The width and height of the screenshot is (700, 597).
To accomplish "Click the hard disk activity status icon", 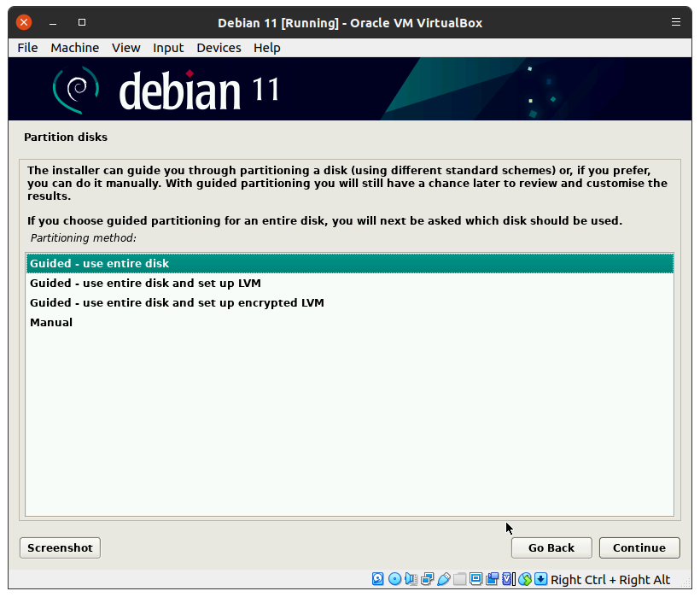I will (378, 579).
